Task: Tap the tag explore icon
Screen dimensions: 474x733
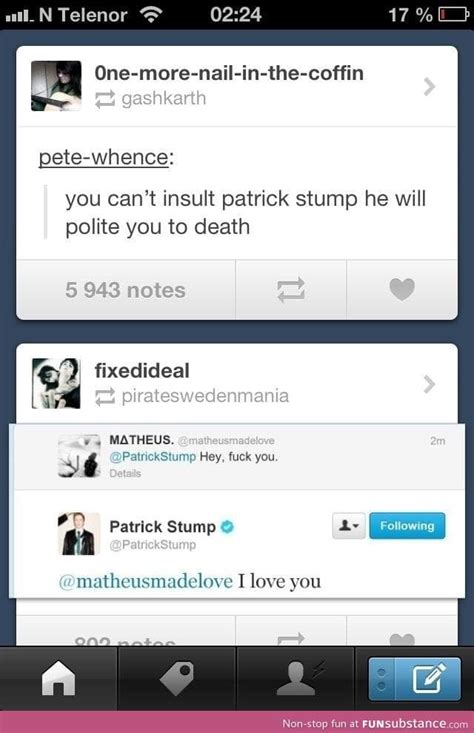Action: [x=177, y=678]
